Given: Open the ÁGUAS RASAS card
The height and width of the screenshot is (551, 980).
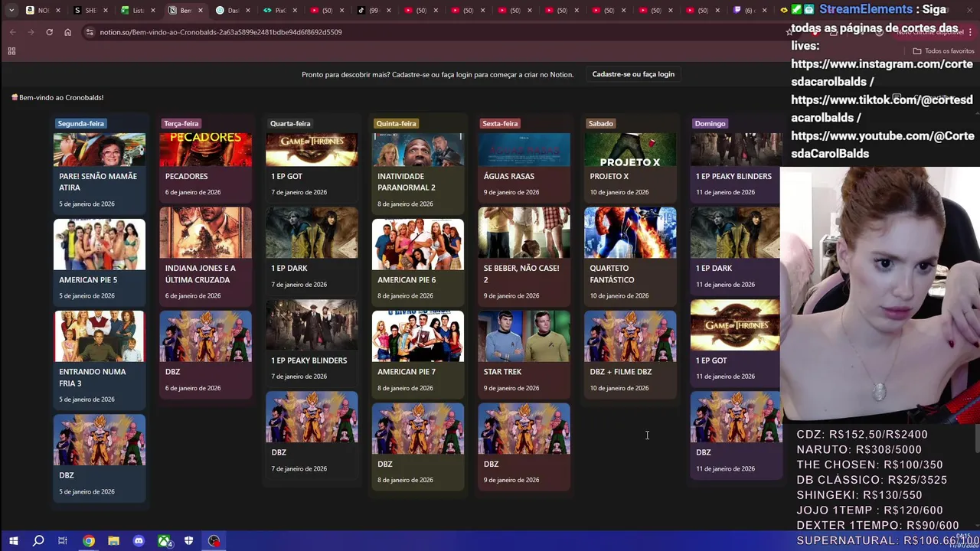Looking at the screenshot, I should pyautogui.click(x=524, y=168).
